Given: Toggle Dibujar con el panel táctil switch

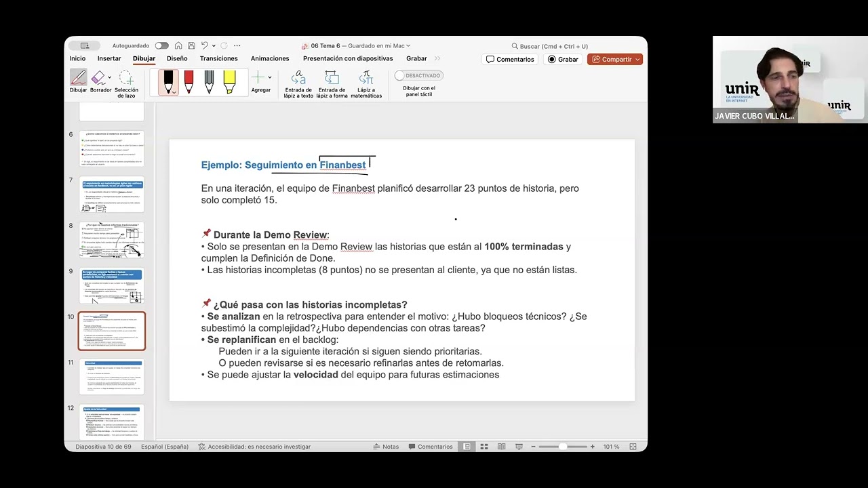Looking at the screenshot, I should click(x=419, y=75).
